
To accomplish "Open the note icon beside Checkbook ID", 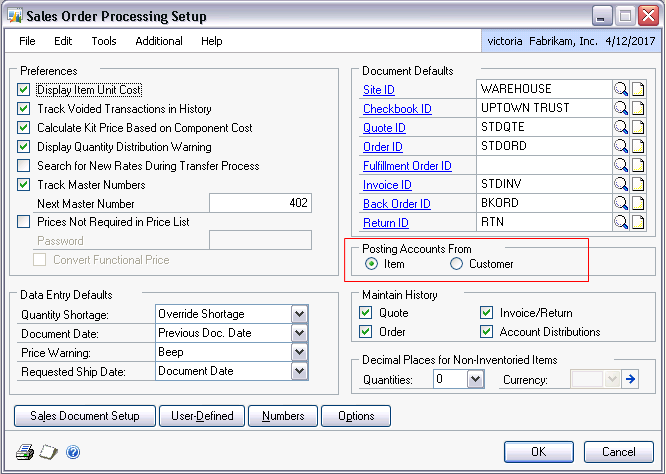I will pyautogui.click(x=637, y=109).
